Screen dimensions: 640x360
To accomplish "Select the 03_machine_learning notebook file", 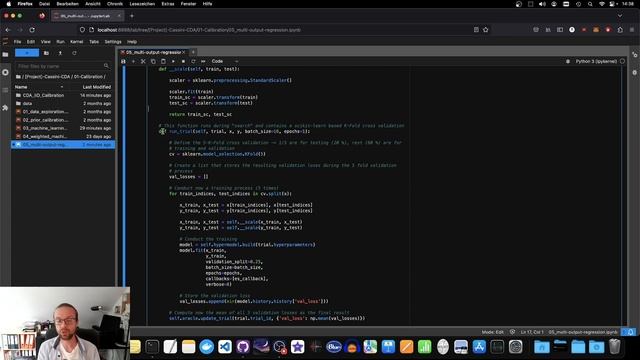I will click(x=63, y=128).
